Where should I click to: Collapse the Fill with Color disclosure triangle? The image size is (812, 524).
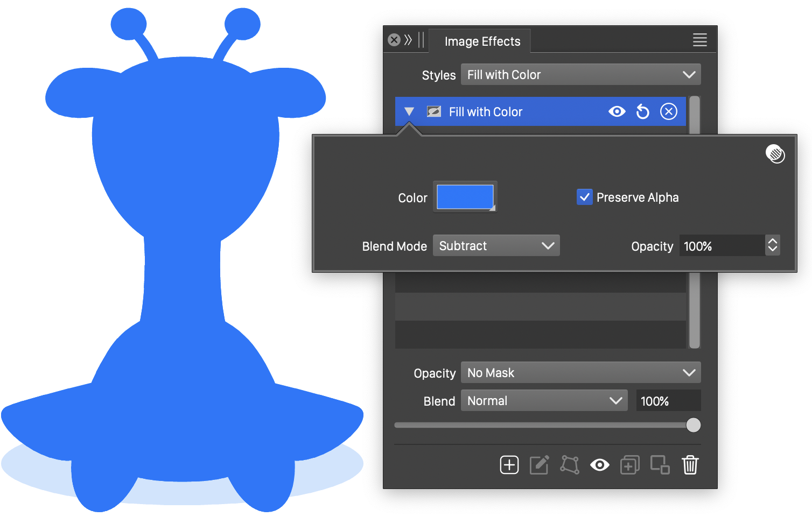pyautogui.click(x=409, y=112)
